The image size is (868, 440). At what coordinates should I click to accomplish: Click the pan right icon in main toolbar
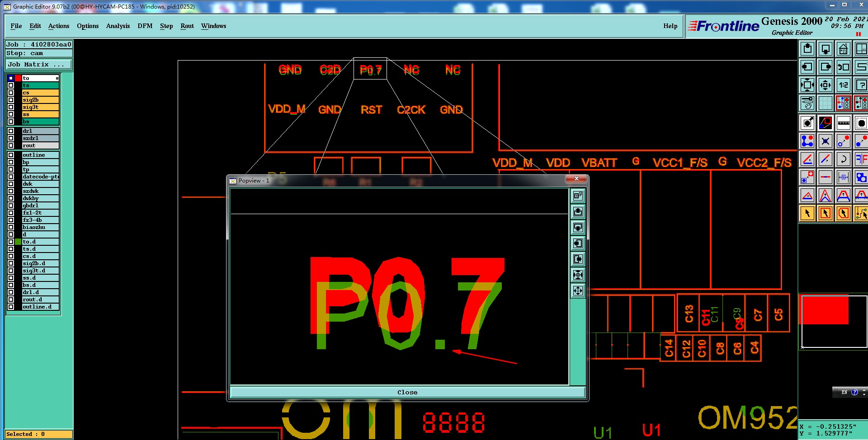click(x=826, y=67)
